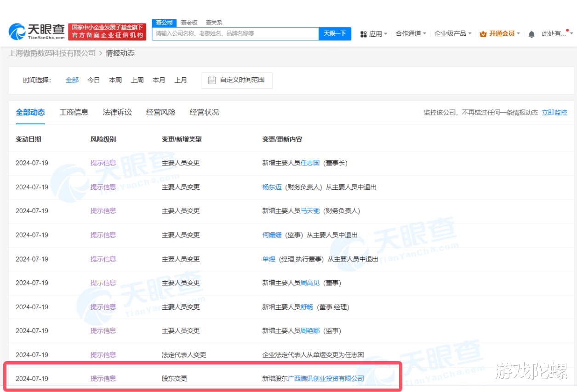Image resolution: width=577 pixels, height=392 pixels.
Task: Click the 情报动态 breadcrumb text
Action: [x=120, y=53]
